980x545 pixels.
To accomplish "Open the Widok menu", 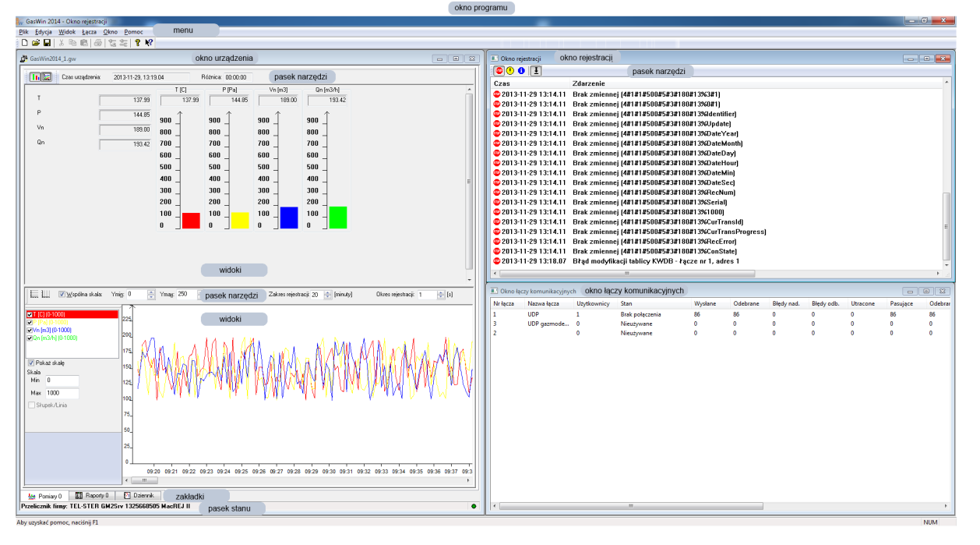I will 67,32.
